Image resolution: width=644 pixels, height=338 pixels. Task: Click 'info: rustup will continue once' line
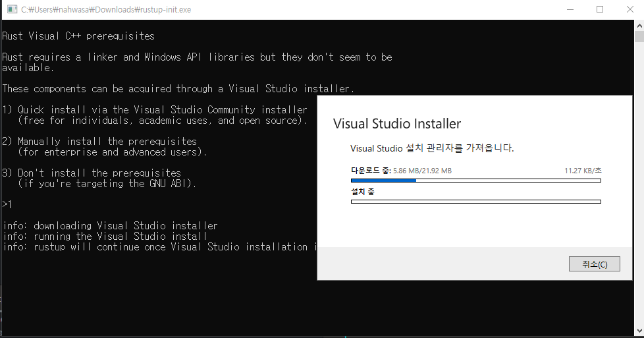[160, 247]
